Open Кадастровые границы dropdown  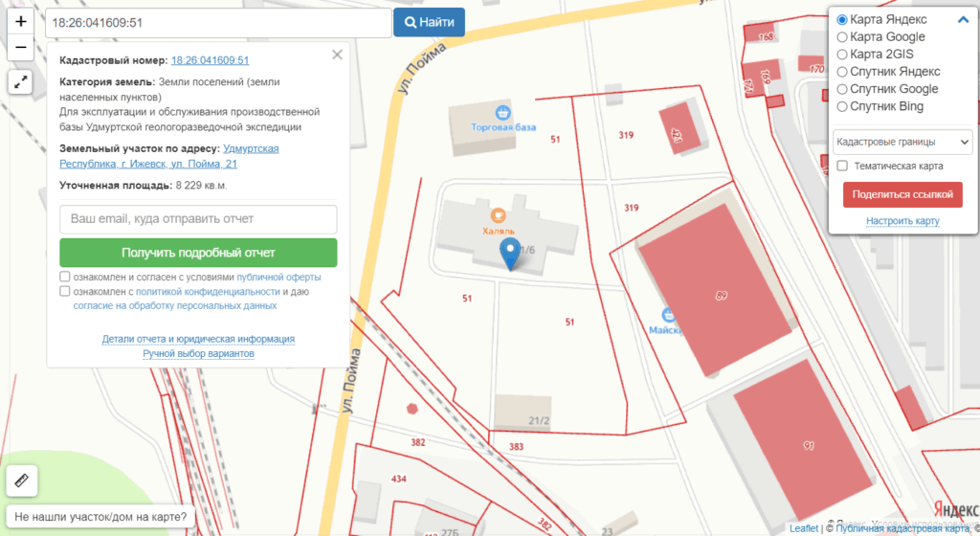tap(902, 142)
